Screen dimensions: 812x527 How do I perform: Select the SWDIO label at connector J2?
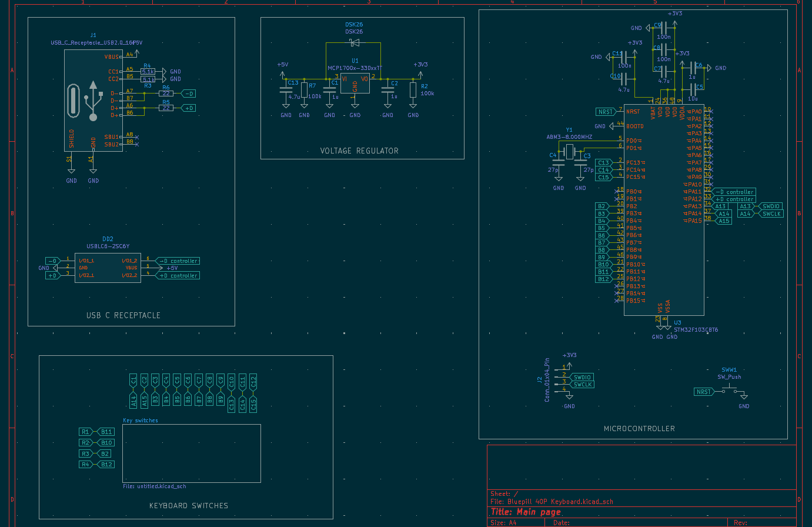tap(582, 378)
